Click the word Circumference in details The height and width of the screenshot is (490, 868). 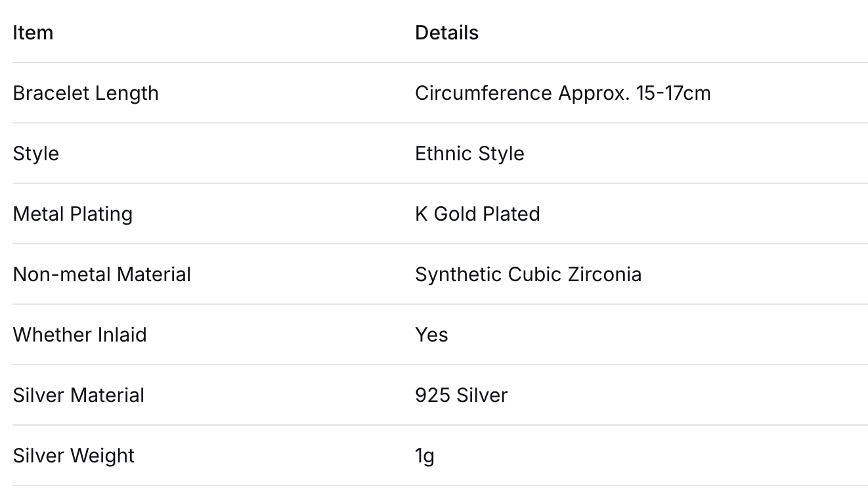point(483,93)
